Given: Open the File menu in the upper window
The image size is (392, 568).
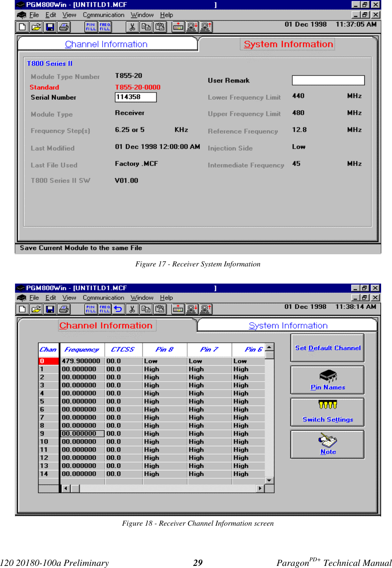Looking at the screenshot, I should coord(34,15).
